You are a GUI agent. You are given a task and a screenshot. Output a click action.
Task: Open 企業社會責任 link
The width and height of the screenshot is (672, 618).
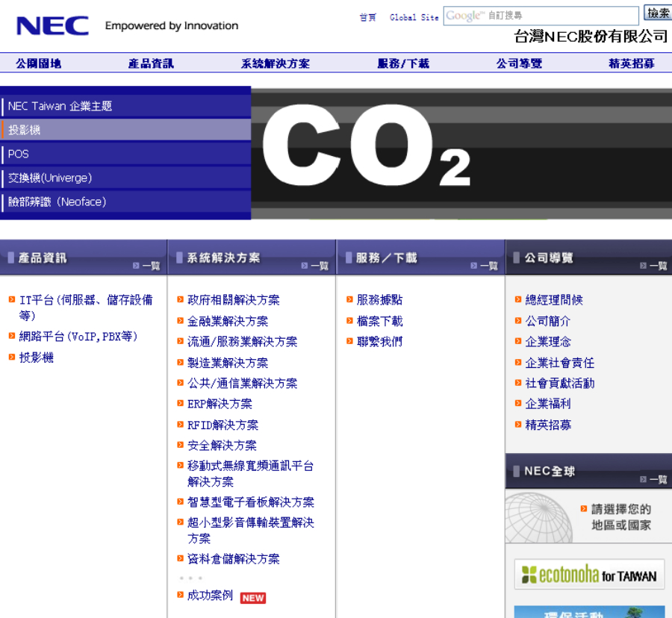click(560, 363)
